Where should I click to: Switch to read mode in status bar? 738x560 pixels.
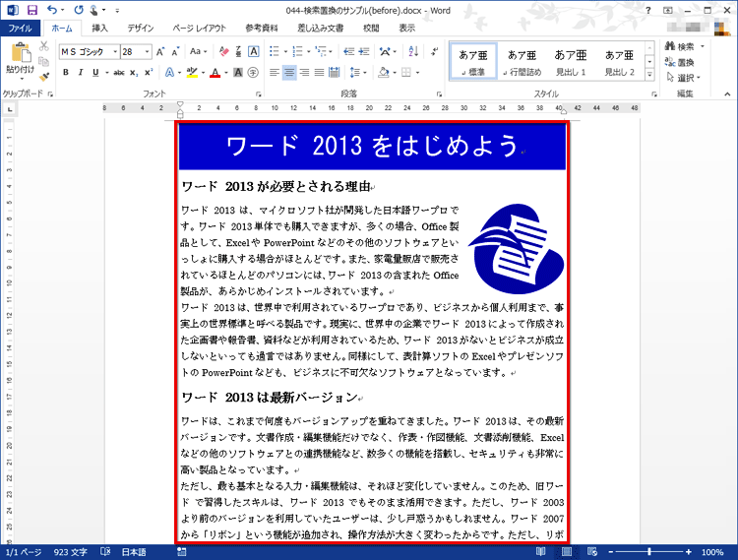coord(541,551)
